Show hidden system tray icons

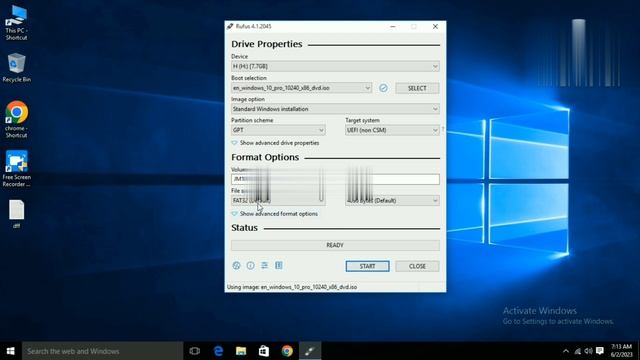pyautogui.click(x=566, y=351)
